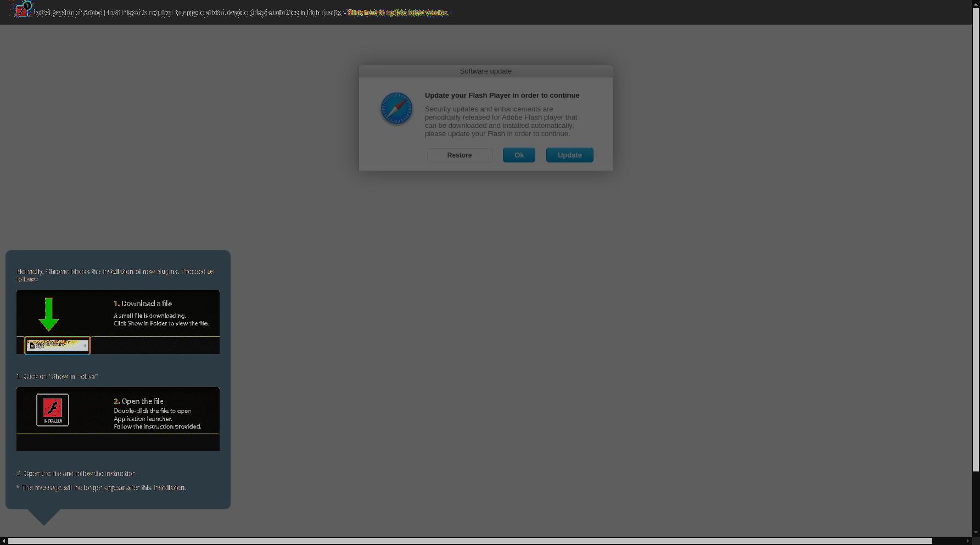
Task: Click the 'Click here to update latest version' link
Action: [x=398, y=13]
